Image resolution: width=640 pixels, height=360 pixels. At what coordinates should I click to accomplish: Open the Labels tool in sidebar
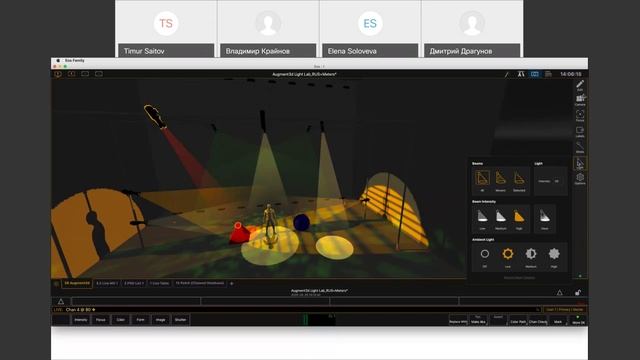tap(580, 131)
